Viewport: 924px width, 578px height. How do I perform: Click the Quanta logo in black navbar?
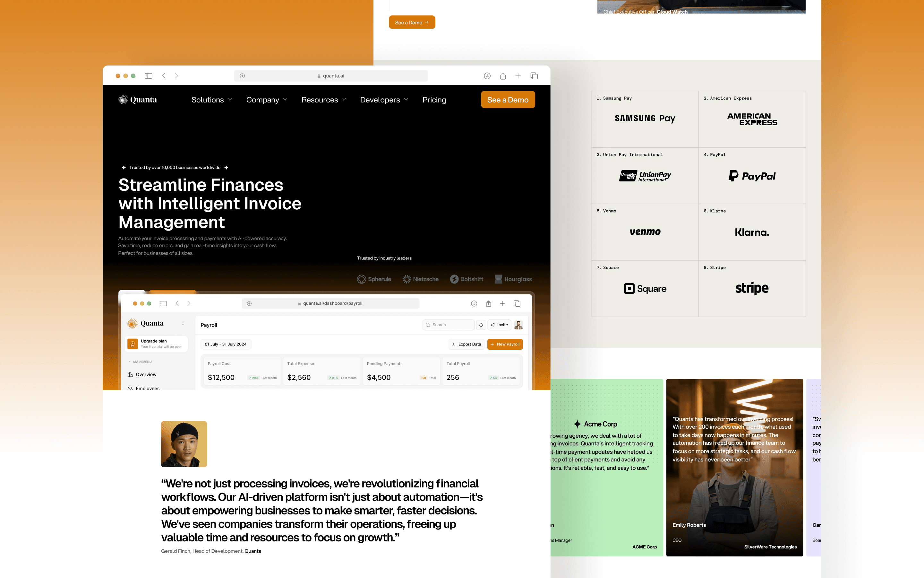(138, 100)
